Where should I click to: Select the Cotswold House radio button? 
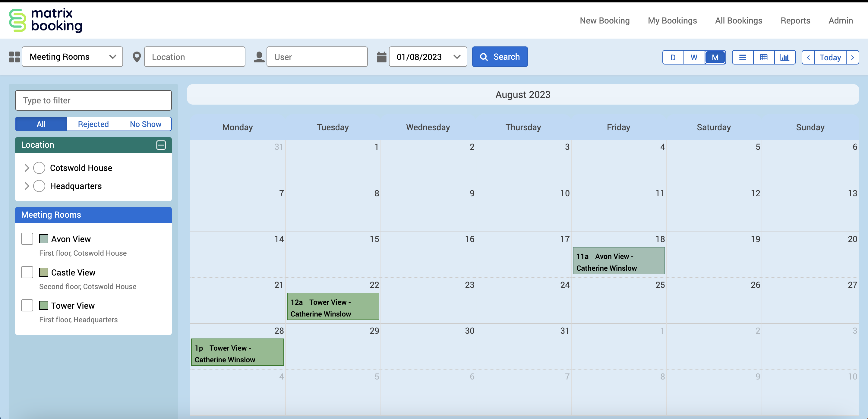[39, 168]
